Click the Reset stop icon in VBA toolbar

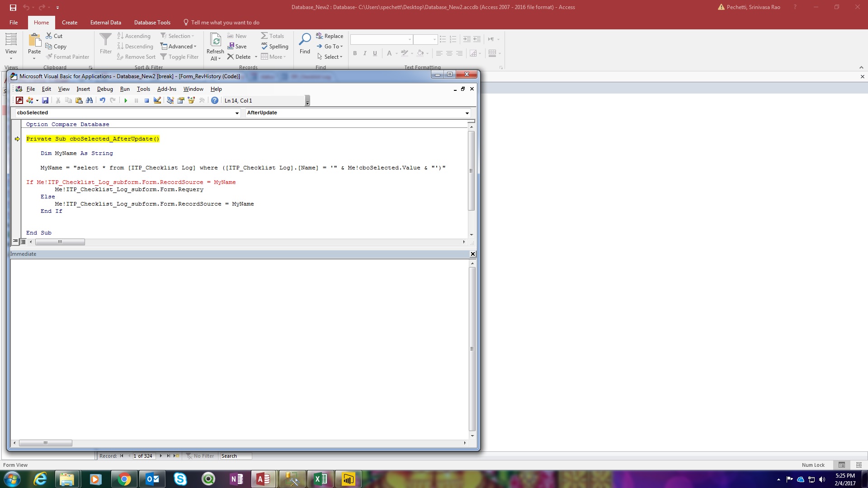click(146, 100)
